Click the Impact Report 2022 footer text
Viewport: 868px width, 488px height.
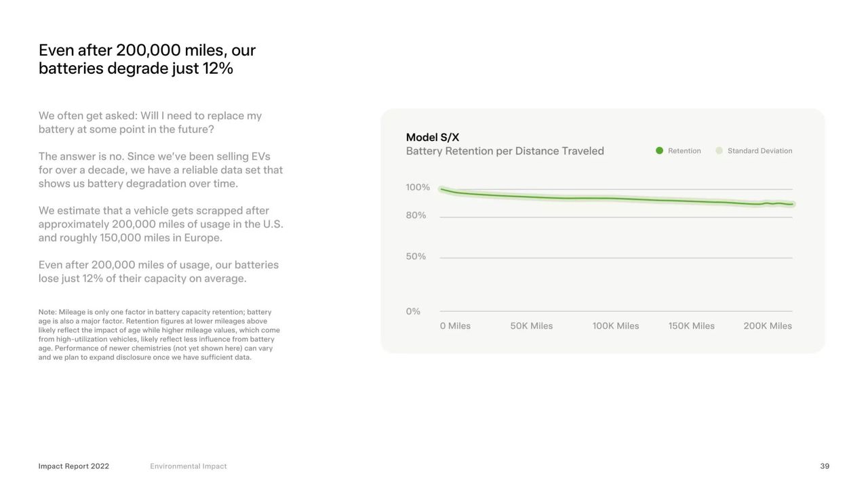tap(74, 466)
